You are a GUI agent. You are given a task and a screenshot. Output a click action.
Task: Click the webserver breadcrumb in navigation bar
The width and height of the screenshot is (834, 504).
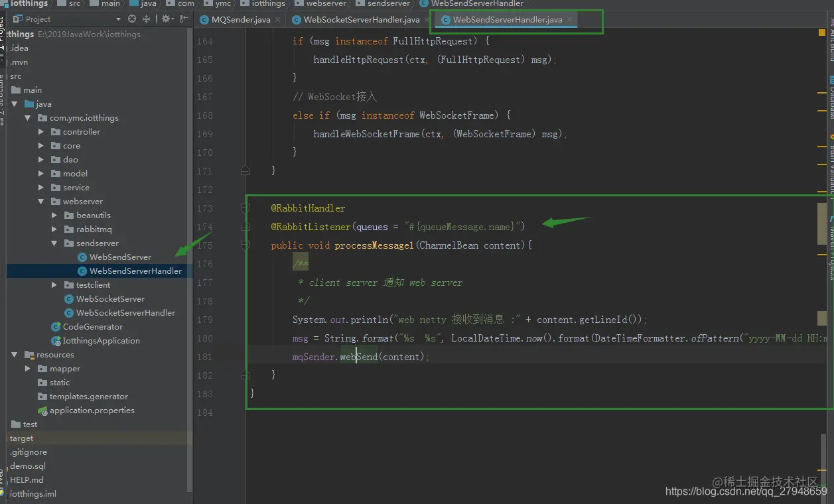coord(326,4)
